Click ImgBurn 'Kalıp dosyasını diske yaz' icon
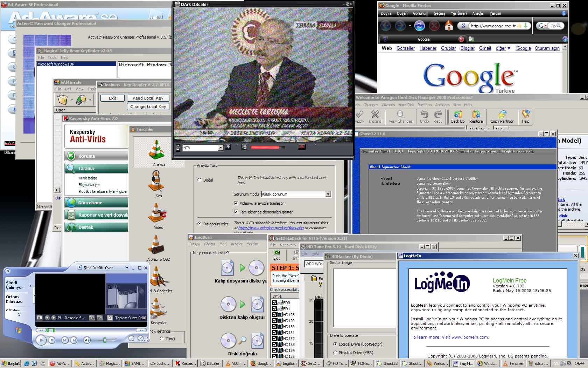The width and height of the screenshot is (588, 368). point(243,268)
